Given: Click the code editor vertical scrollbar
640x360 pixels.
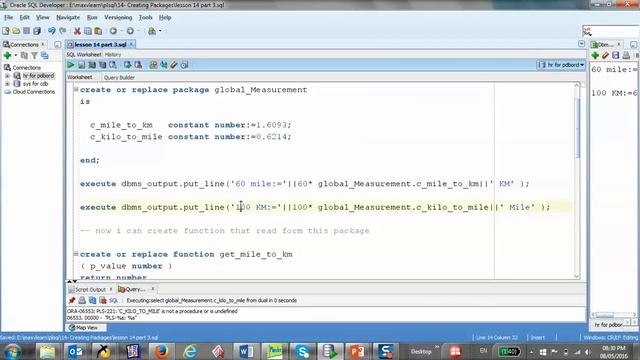Looking at the screenshot, I should click(577, 127).
